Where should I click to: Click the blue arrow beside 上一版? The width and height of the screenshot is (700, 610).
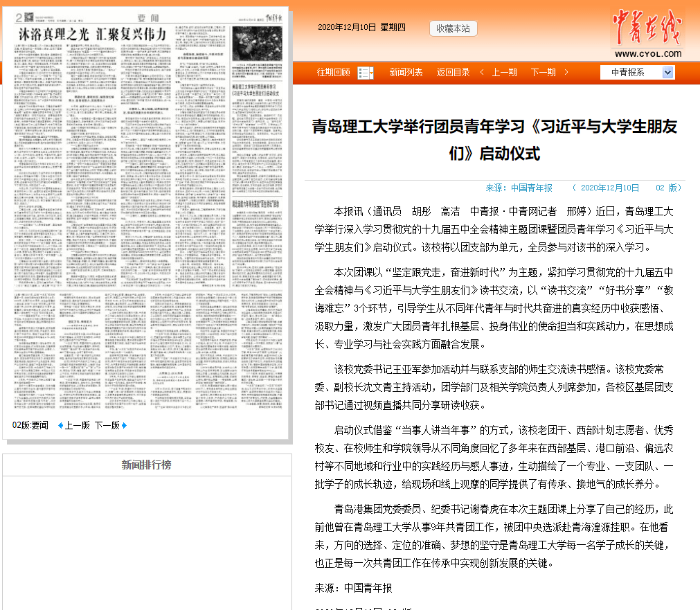click(x=60, y=425)
